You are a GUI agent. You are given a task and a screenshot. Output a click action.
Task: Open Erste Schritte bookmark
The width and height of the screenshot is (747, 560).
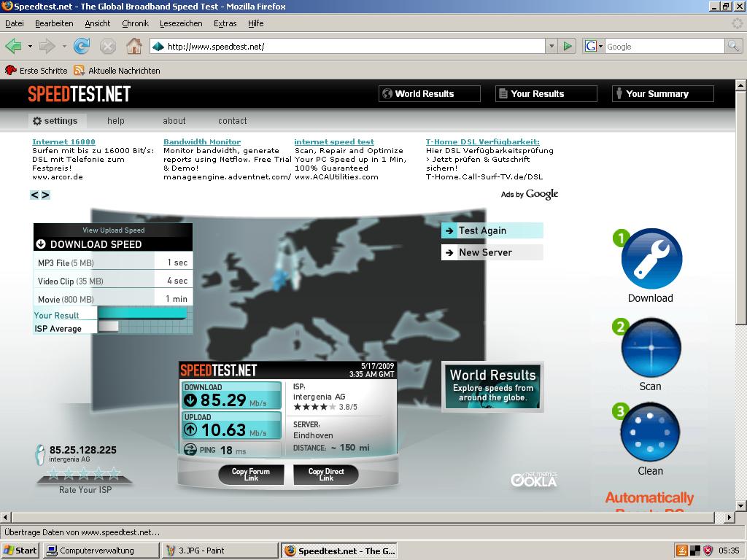36,71
